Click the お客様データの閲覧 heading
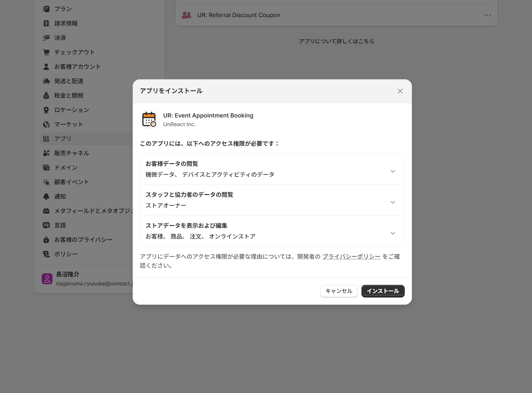The height and width of the screenshot is (393, 532). 172,164
